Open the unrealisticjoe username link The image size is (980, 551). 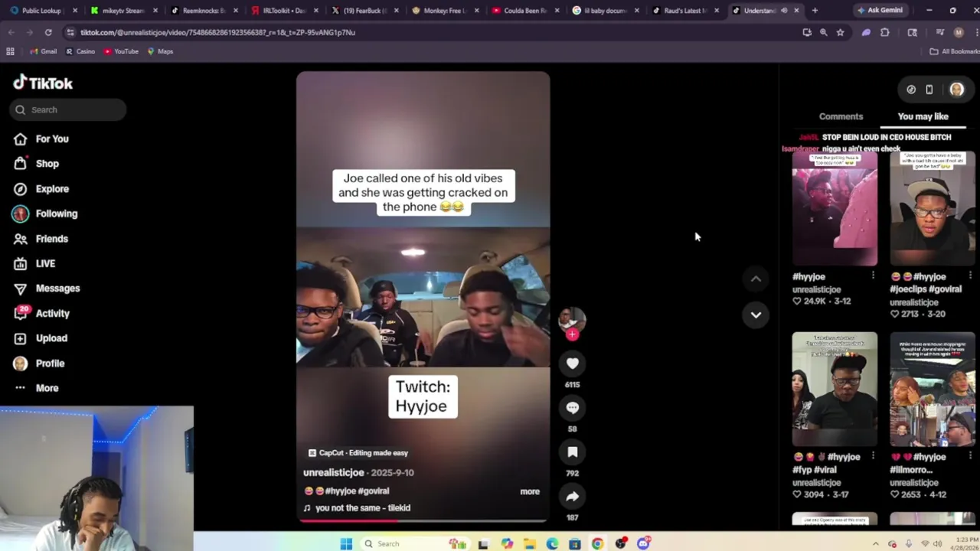tap(333, 472)
